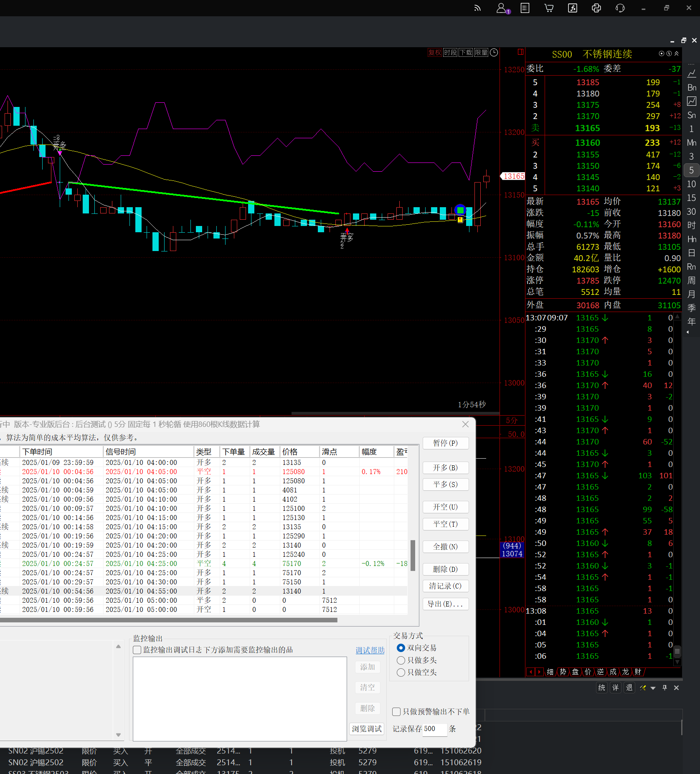
Task: Click the shopping cart icon
Action: tap(549, 8)
